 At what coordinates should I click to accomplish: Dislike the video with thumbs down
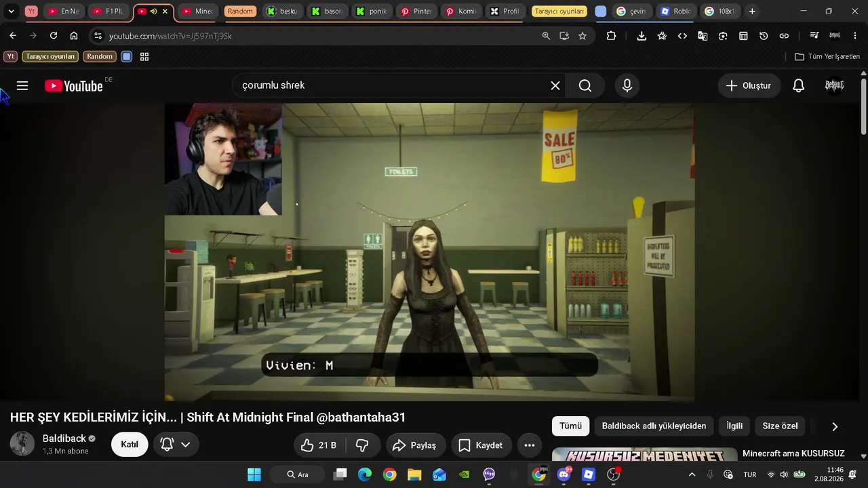tap(362, 445)
